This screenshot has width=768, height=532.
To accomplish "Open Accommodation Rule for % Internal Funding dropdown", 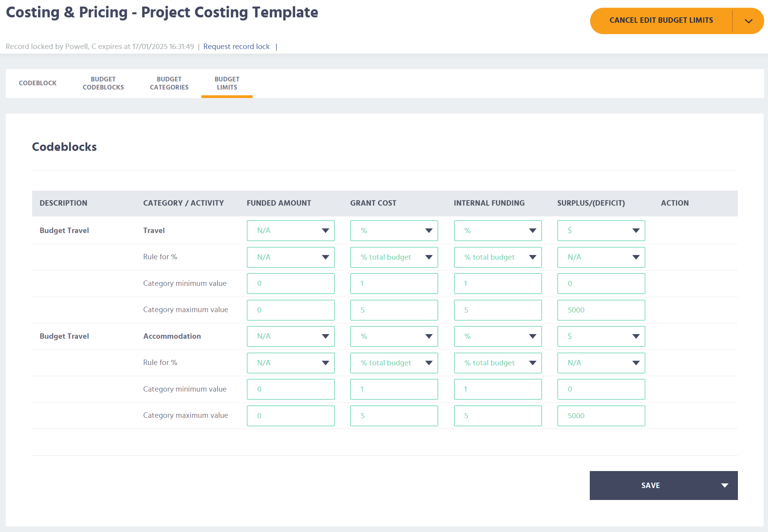I will point(498,363).
